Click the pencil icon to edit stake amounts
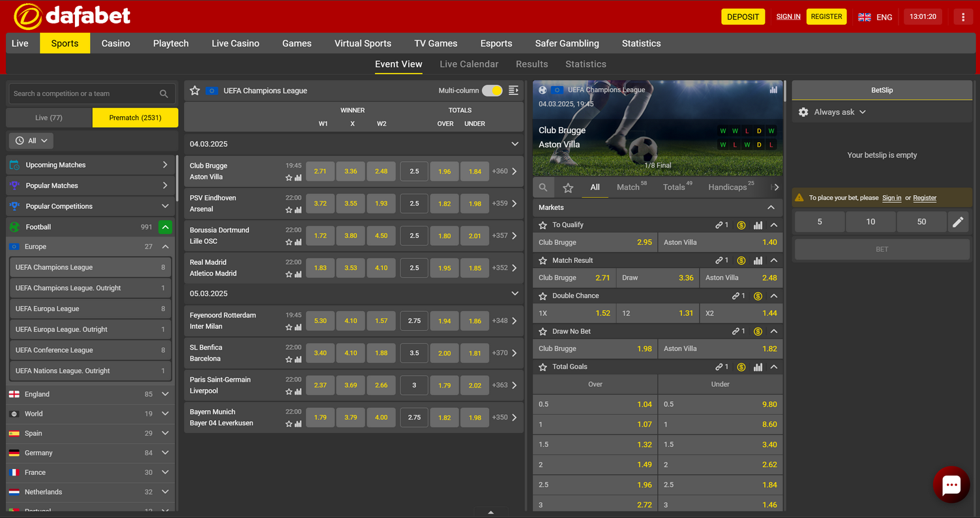This screenshot has width=980, height=518. [x=957, y=222]
